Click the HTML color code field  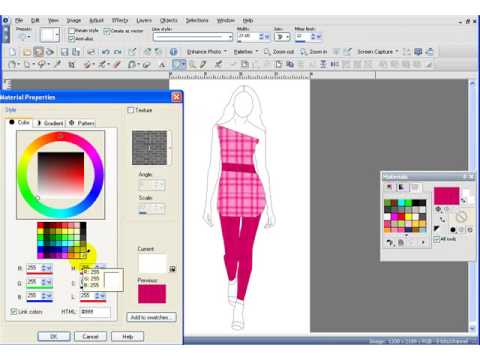[95, 312]
